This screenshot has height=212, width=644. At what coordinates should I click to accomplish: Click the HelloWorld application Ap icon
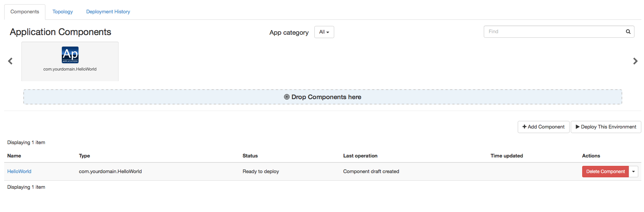point(70,55)
